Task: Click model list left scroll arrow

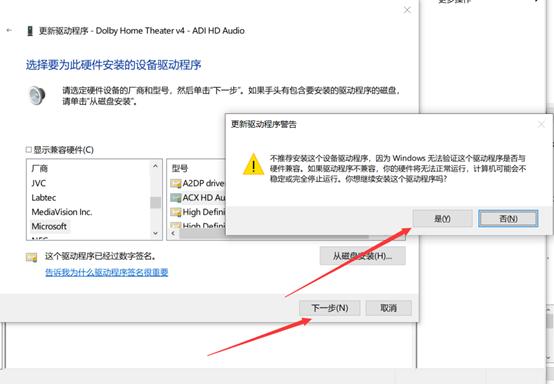Action: (173, 234)
